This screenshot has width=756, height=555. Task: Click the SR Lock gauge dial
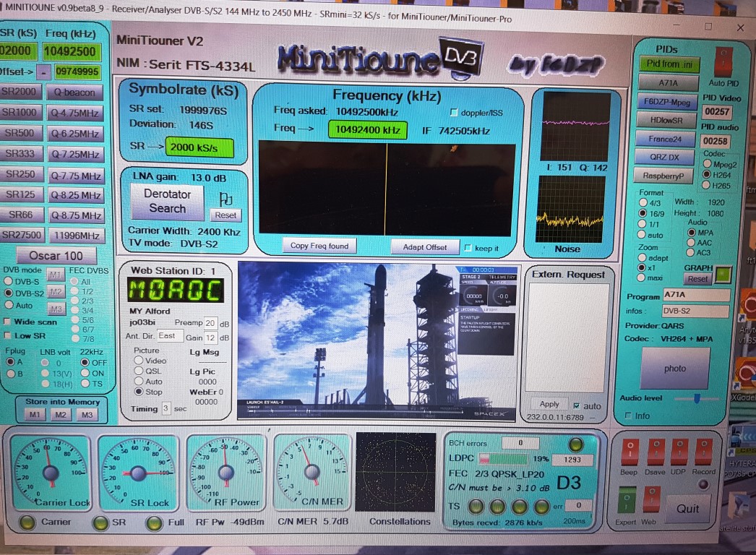tap(138, 473)
